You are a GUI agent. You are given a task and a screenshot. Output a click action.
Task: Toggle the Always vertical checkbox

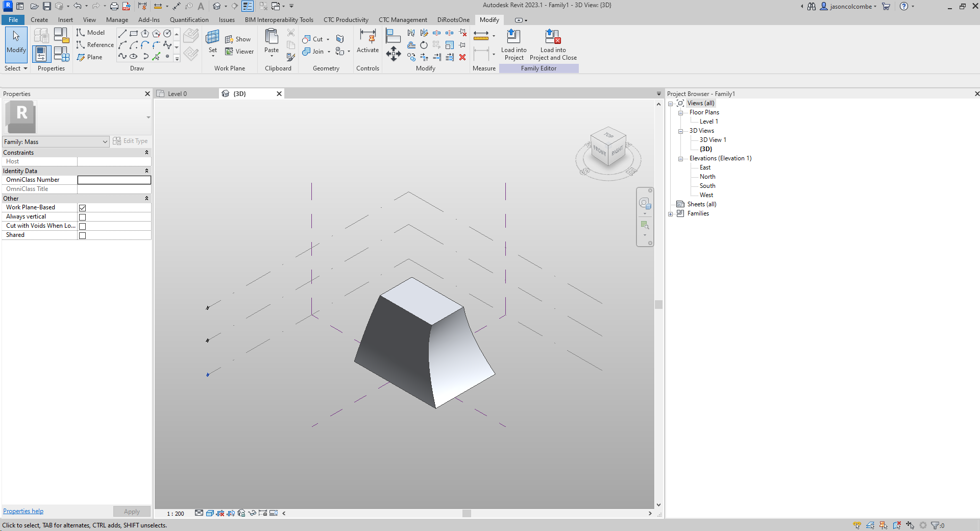(82, 216)
